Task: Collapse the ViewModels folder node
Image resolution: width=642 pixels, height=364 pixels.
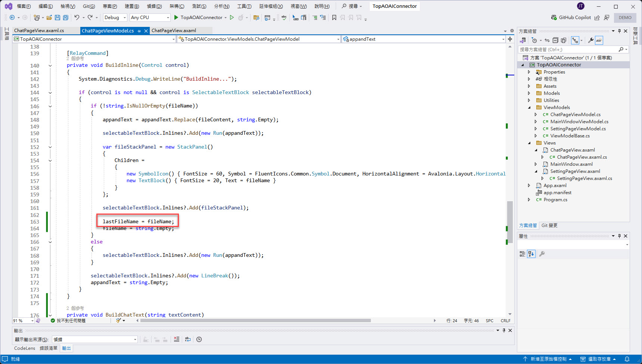Action: 529,108
